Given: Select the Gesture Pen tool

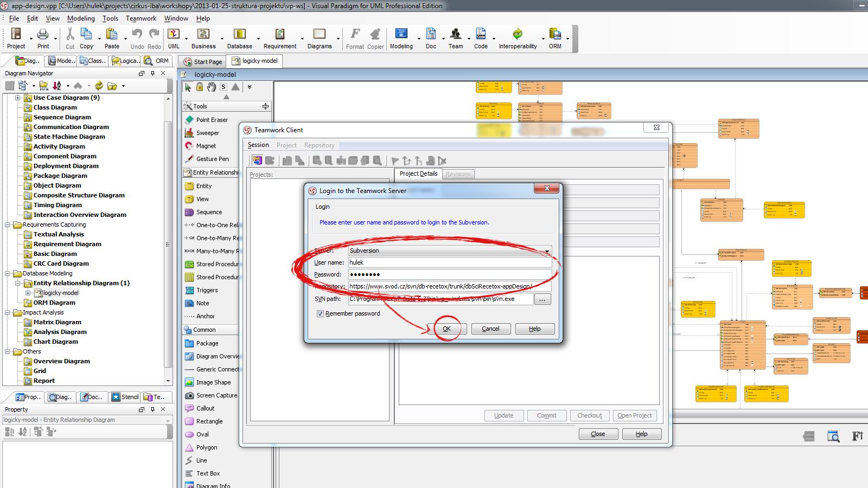Looking at the screenshot, I should 212,159.
